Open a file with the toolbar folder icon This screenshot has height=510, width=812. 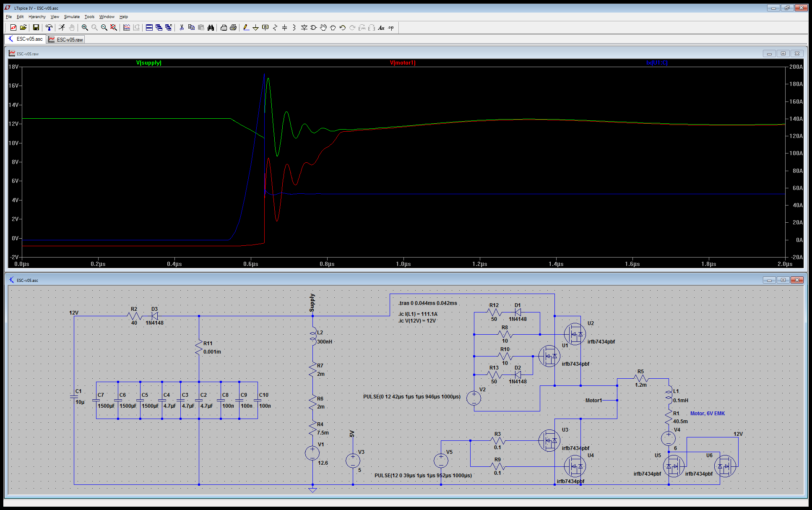pos(23,28)
